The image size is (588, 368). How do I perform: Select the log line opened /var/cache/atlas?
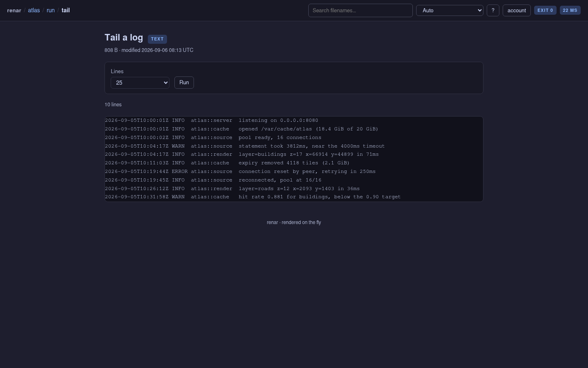click(x=242, y=129)
